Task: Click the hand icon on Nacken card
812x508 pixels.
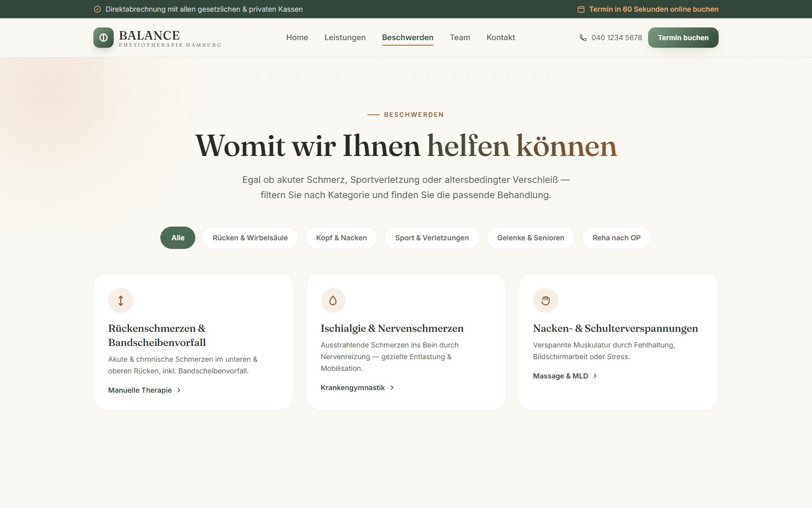Action: pyautogui.click(x=546, y=300)
